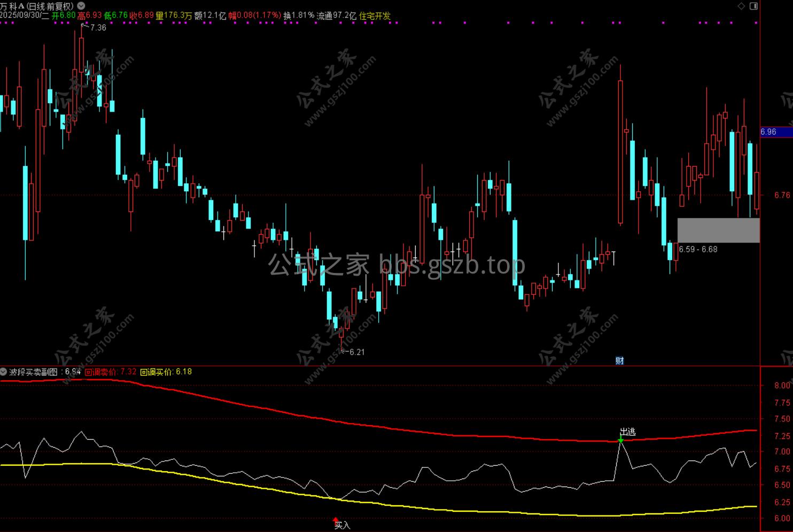Click the 6.76 label on price axis
This screenshot has height=532, width=793.
[782, 195]
